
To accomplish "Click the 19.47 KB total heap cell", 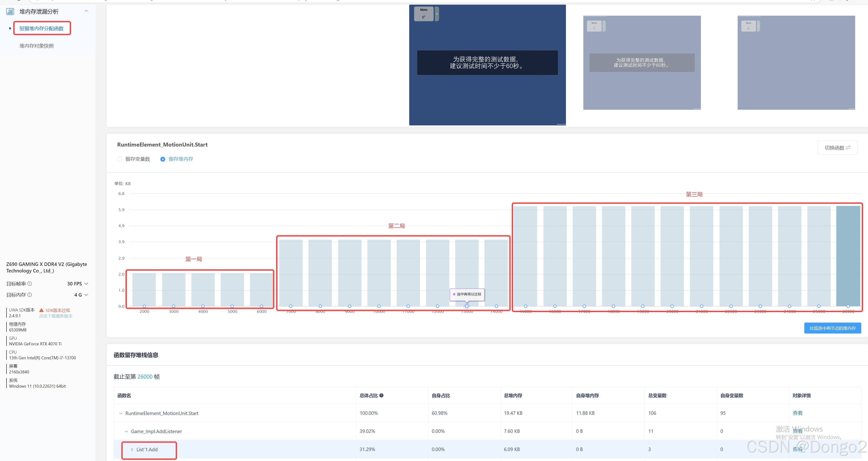I will tap(513, 413).
